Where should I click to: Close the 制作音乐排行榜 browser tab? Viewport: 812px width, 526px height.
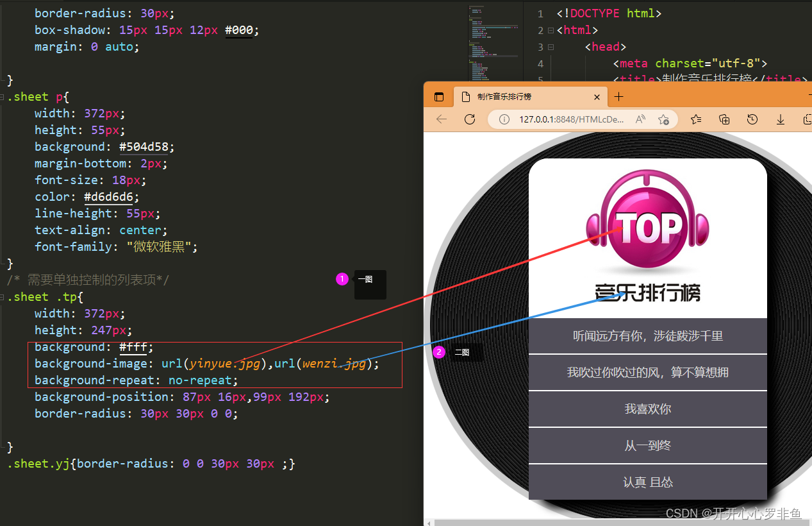597,97
